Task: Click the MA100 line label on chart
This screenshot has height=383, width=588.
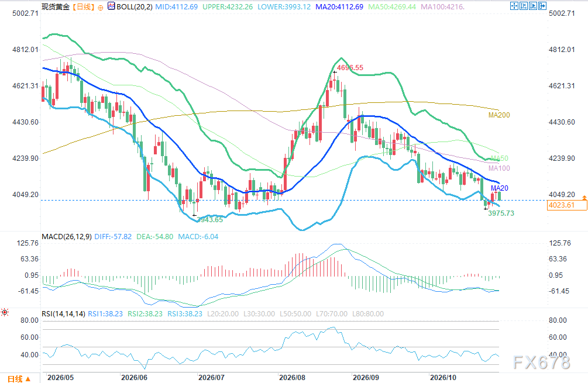Action: pos(499,168)
